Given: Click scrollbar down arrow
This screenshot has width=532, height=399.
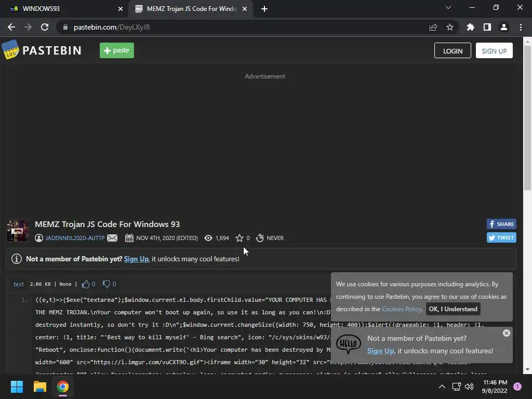Looking at the screenshot, I should click(x=527, y=369).
